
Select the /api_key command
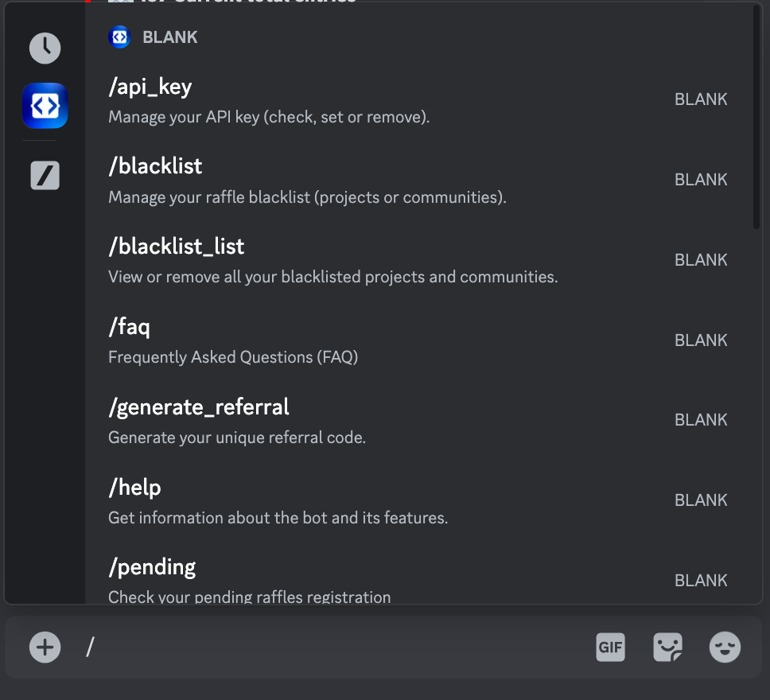click(418, 100)
